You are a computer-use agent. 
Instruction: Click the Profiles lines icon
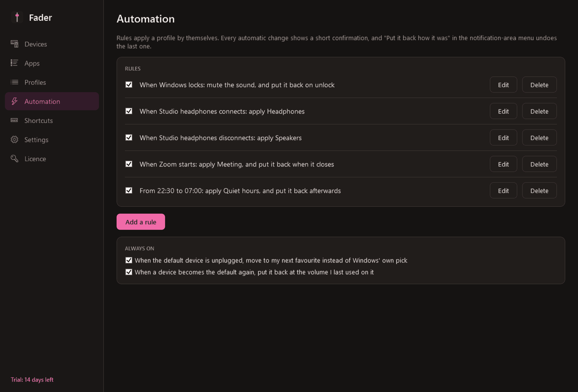click(x=14, y=82)
